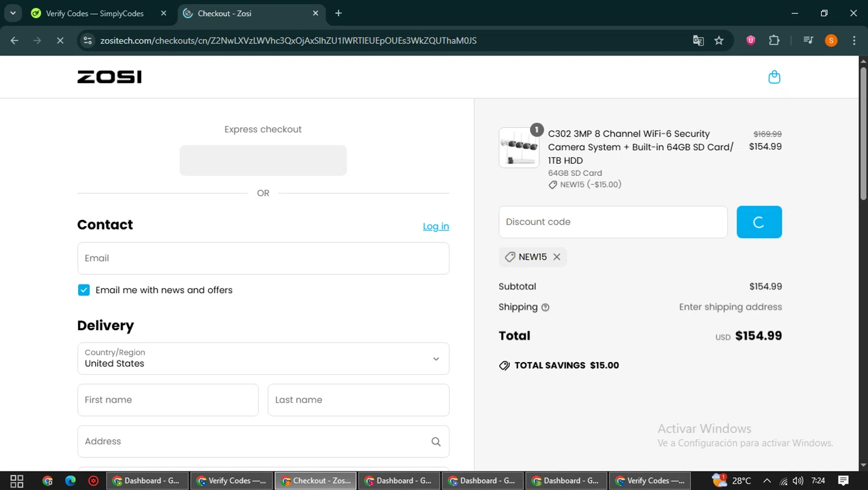This screenshot has width=868, height=490.
Task: Bookmark this page with the star icon
Action: (x=719, y=40)
